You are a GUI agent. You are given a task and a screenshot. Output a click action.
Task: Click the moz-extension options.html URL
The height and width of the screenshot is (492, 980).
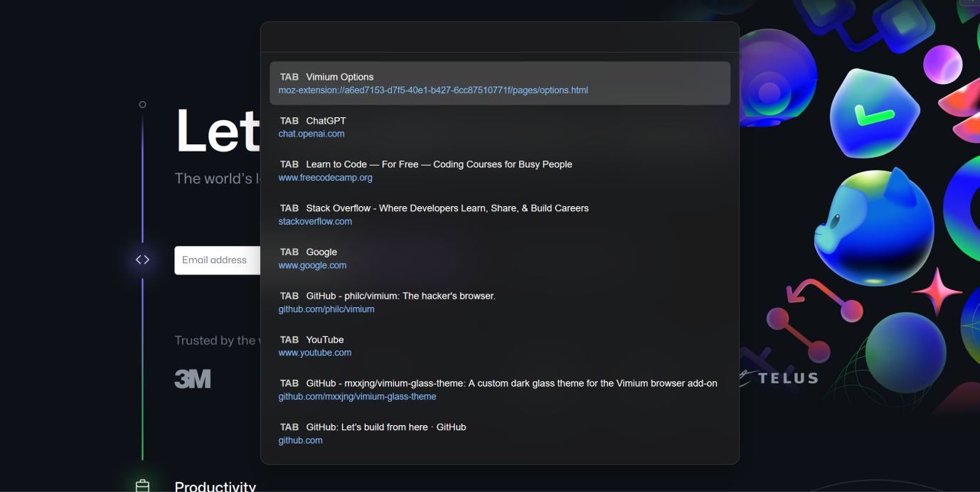433,90
